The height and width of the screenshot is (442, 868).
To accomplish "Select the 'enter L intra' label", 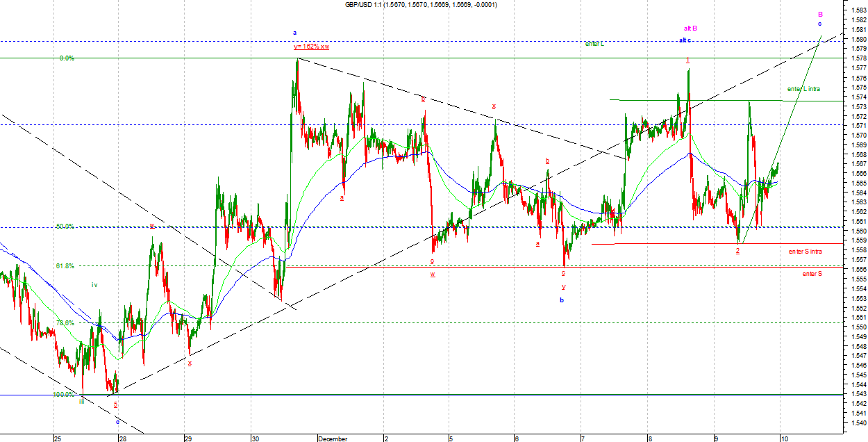I will (x=803, y=89).
